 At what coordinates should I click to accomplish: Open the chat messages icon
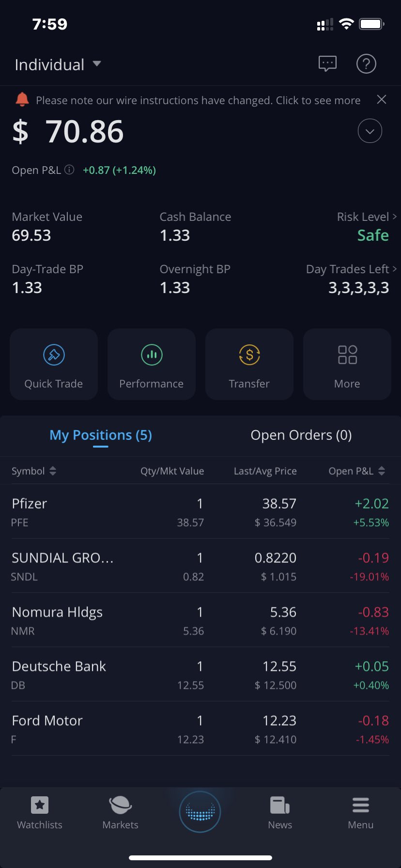coord(327,63)
